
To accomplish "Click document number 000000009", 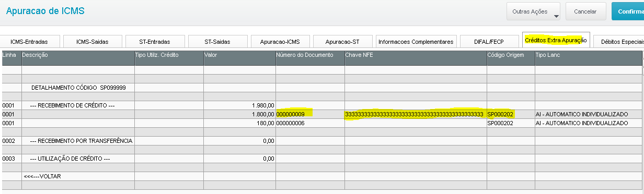I will (x=290, y=114).
